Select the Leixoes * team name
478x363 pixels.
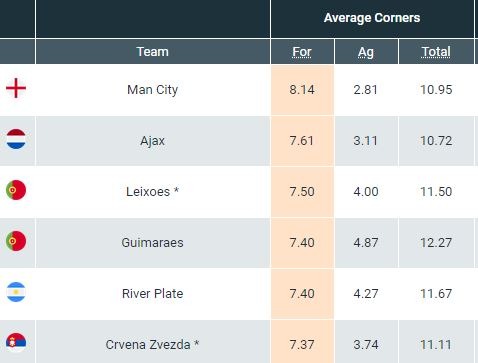coord(152,192)
